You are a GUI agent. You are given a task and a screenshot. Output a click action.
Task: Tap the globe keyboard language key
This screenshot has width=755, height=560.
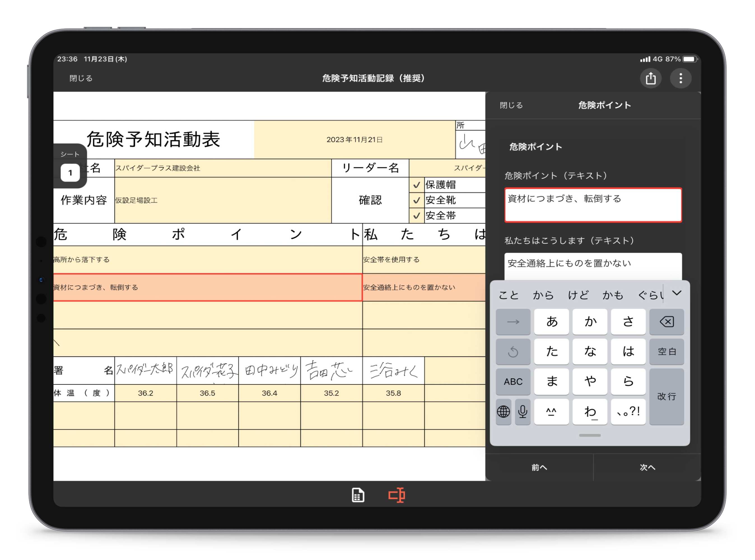[x=503, y=412]
